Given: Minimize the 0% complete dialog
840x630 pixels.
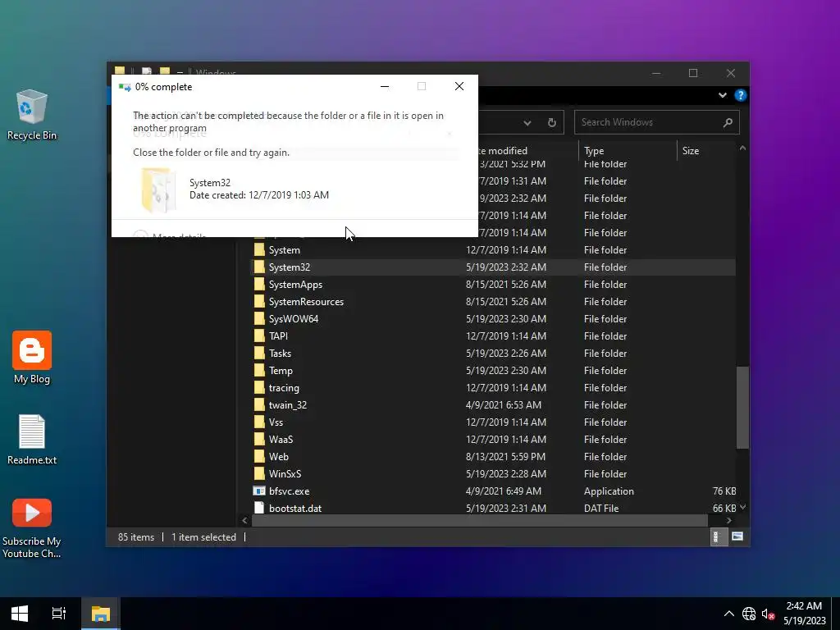Looking at the screenshot, I should coord(385,87).
